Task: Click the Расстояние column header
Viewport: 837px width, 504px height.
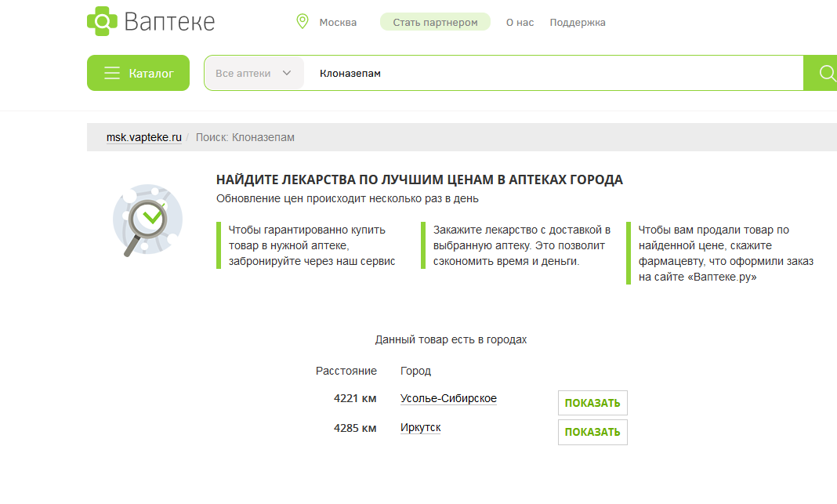Action: point(346,371)
